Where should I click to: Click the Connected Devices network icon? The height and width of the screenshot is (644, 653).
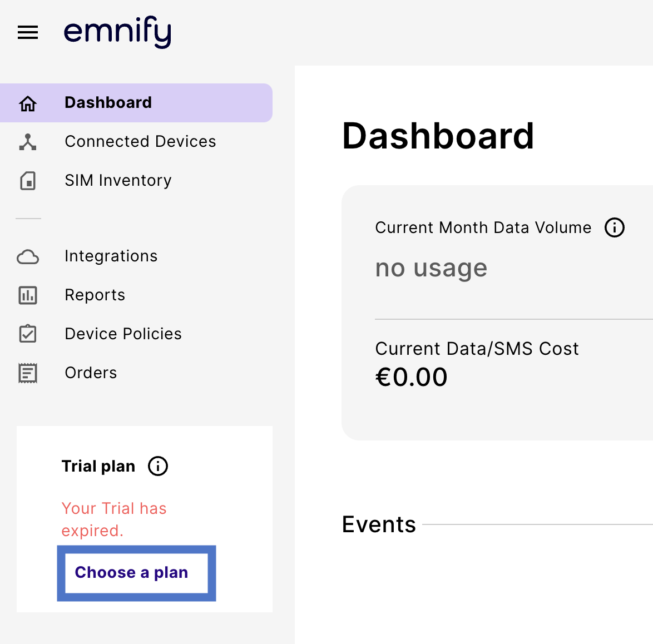tap(28, 142)
